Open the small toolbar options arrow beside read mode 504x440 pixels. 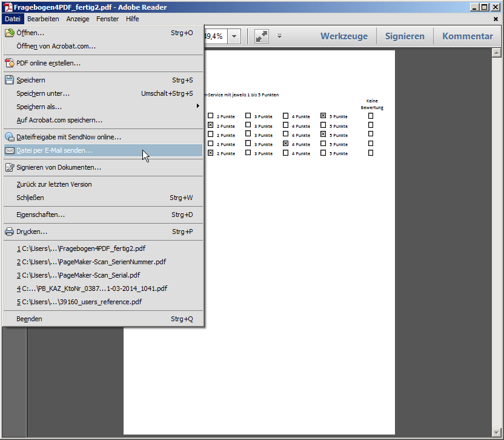pyautogui.click(x=280, y=36)
